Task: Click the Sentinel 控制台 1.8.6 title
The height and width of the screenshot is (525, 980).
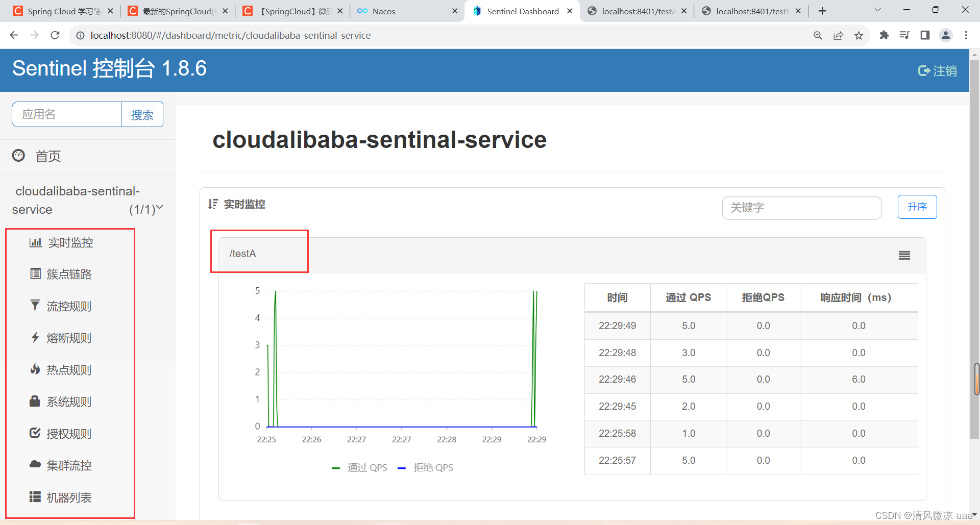Action: [109, 68]
